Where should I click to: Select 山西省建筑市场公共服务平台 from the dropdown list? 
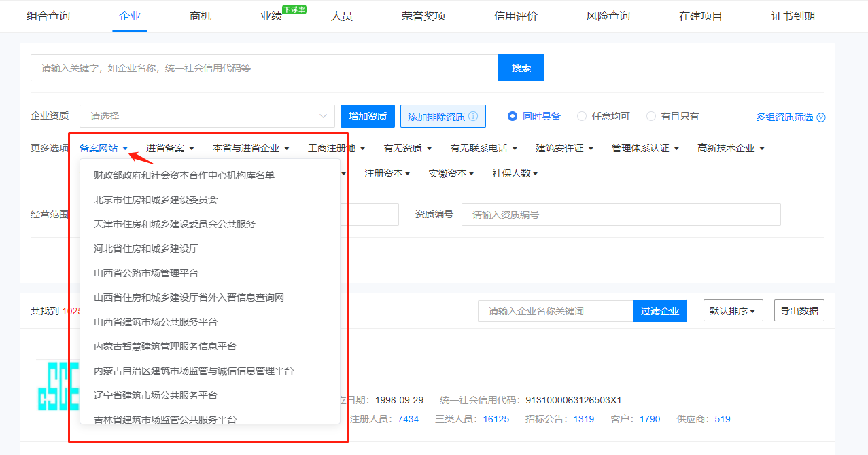[156, 322]
